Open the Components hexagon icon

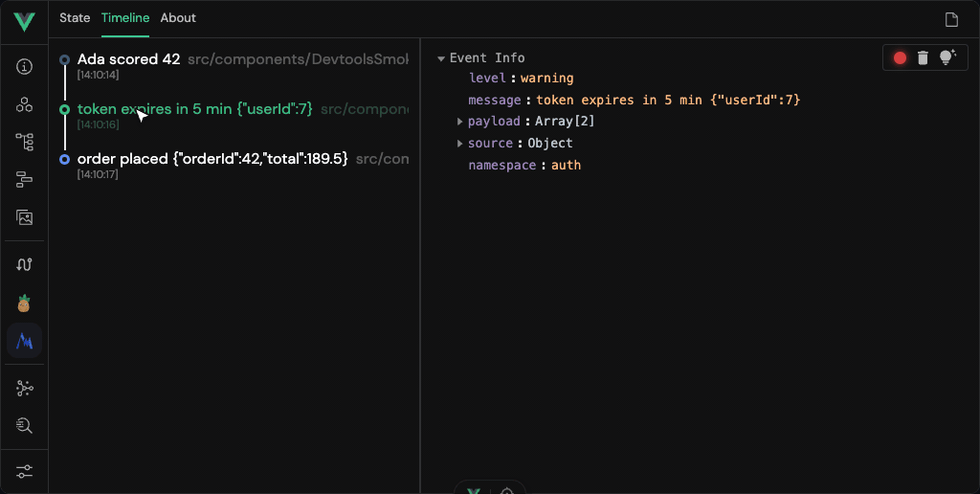(x=24, y=104)
